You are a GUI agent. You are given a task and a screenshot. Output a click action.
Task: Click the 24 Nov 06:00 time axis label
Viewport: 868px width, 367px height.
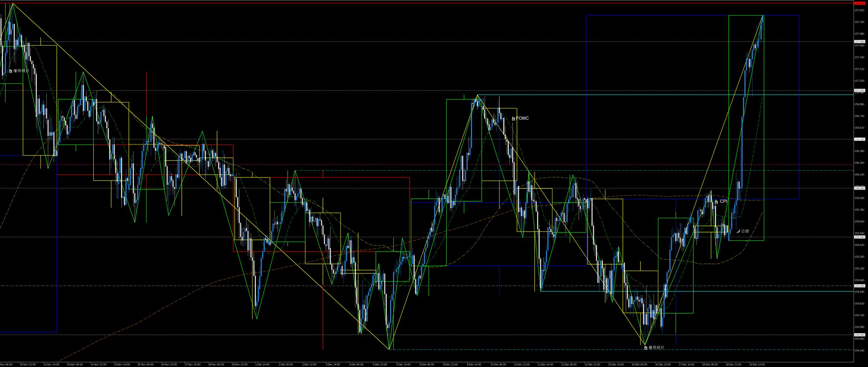74,364
